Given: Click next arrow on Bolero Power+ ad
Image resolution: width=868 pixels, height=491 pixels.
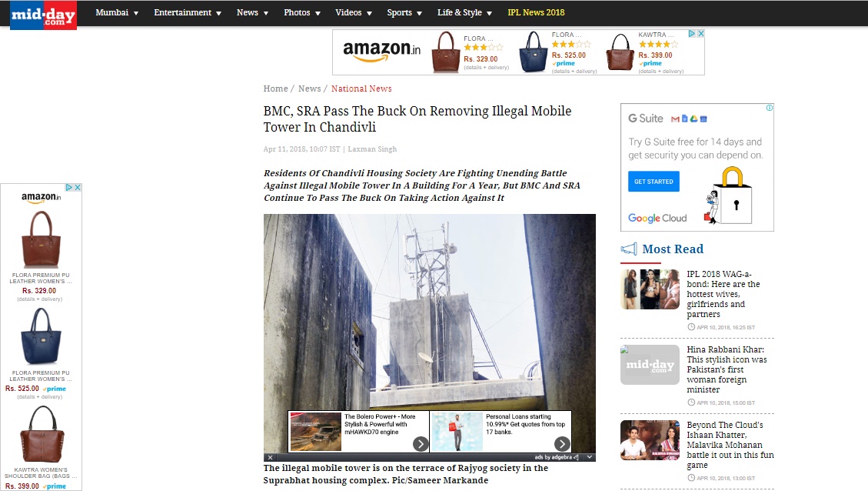Looking at the screenshot, I should click(421, 443).
